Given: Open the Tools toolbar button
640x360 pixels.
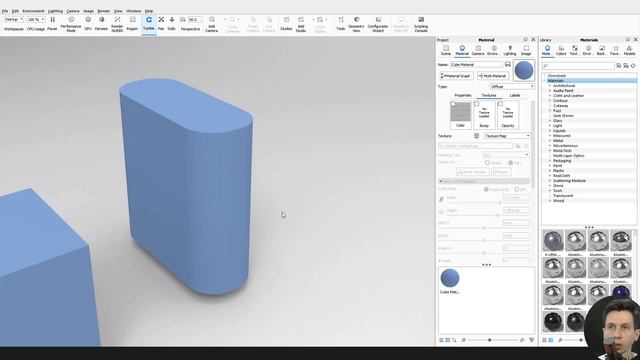Looking at the screenshot, I should click(340, 24).
